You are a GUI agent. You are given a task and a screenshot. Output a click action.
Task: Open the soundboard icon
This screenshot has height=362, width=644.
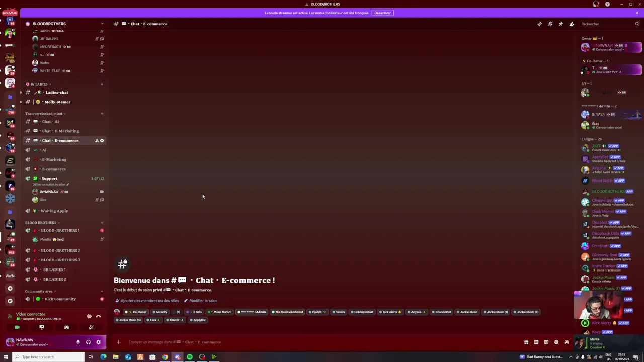coord(91,327)
